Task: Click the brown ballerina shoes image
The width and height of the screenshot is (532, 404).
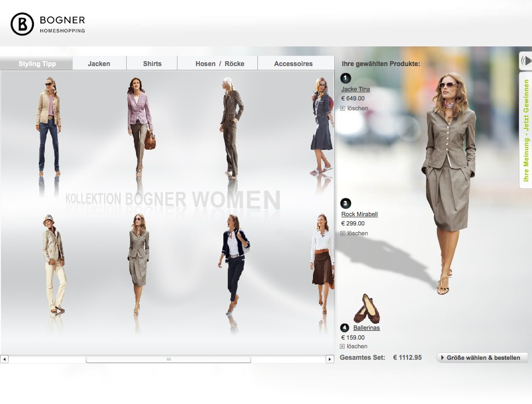Action: click(x=367, y=308)
